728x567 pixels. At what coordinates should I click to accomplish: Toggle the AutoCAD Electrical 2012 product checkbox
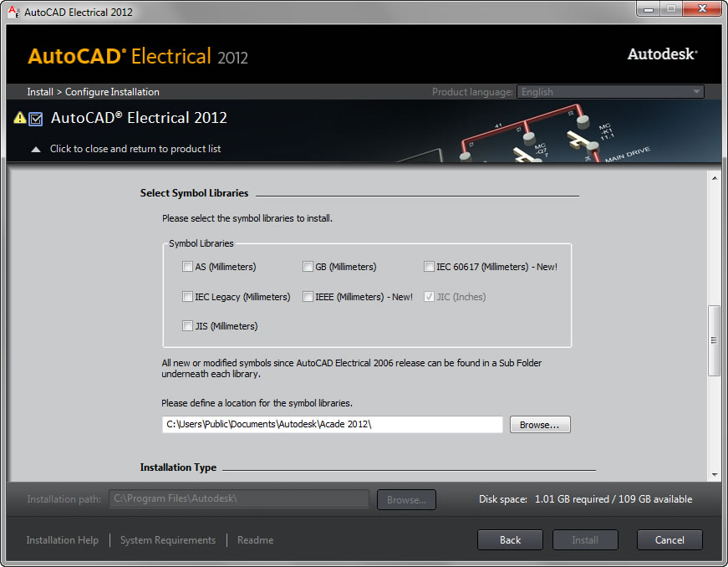pyautogui.click(x=36, y=119)
